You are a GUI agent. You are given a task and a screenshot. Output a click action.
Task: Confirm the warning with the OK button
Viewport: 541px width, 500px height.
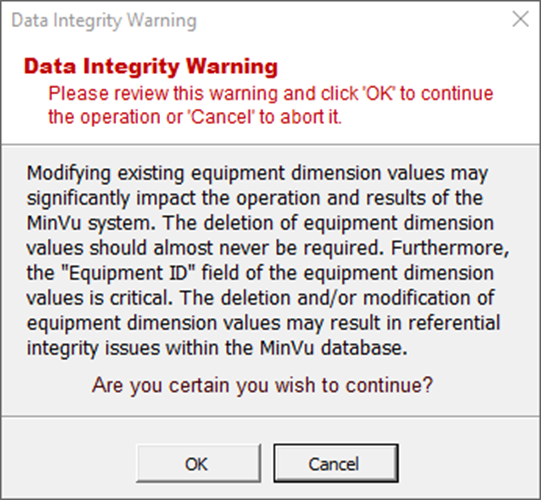pos(198,463)
